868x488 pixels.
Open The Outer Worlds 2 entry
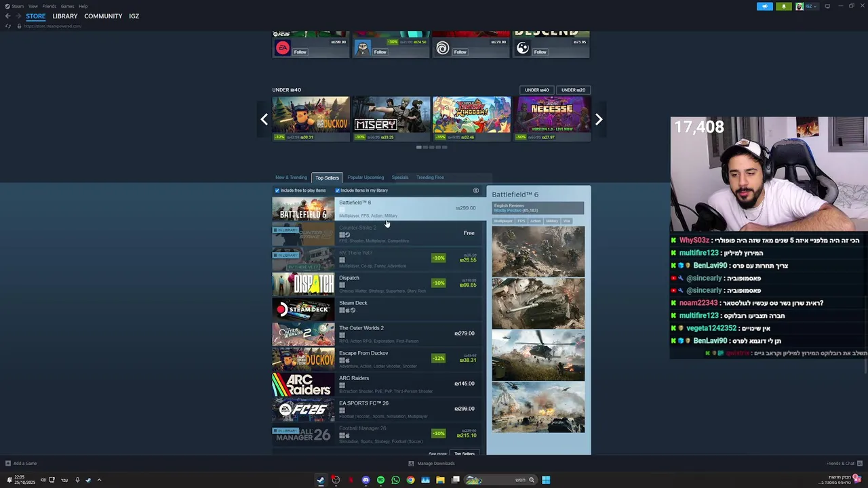tap(378, 333)
